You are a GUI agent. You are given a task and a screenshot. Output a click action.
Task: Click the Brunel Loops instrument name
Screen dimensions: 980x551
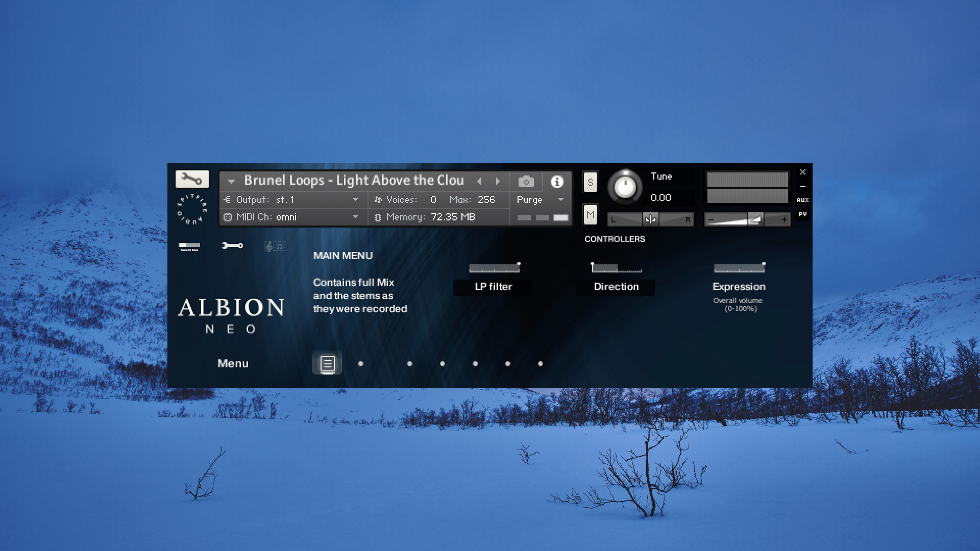(354, 181)
